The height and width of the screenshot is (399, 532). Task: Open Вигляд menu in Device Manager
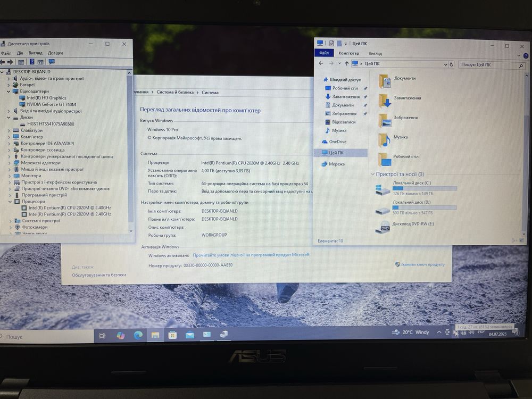pos(35,53)
